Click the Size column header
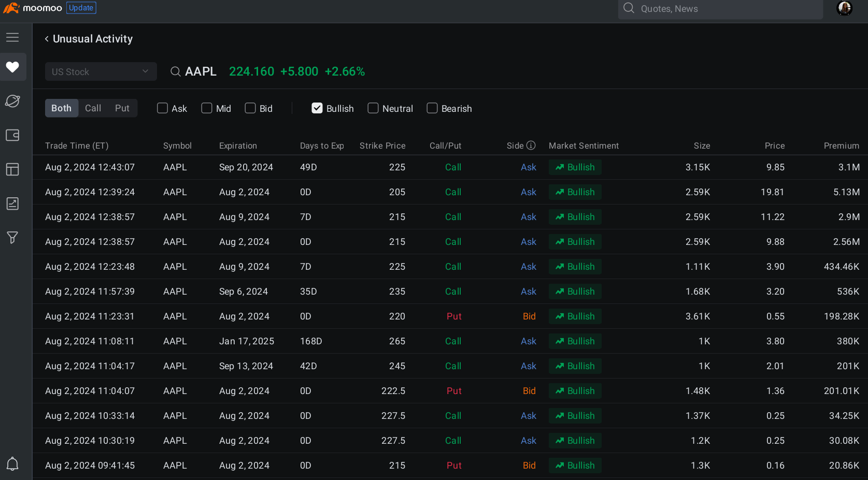This screenshot has width=868, height=480. click(x=702, y=146)
